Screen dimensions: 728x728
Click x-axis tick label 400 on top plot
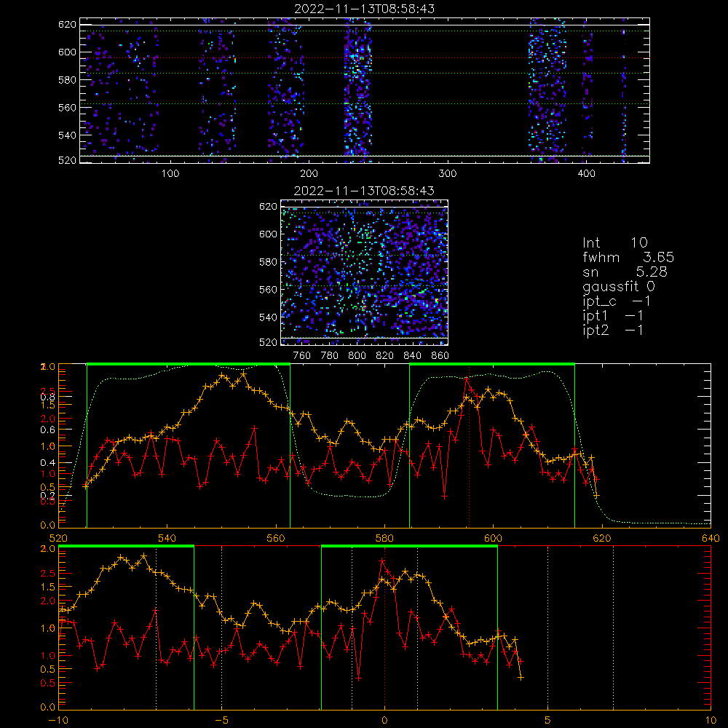pos(586,174)
